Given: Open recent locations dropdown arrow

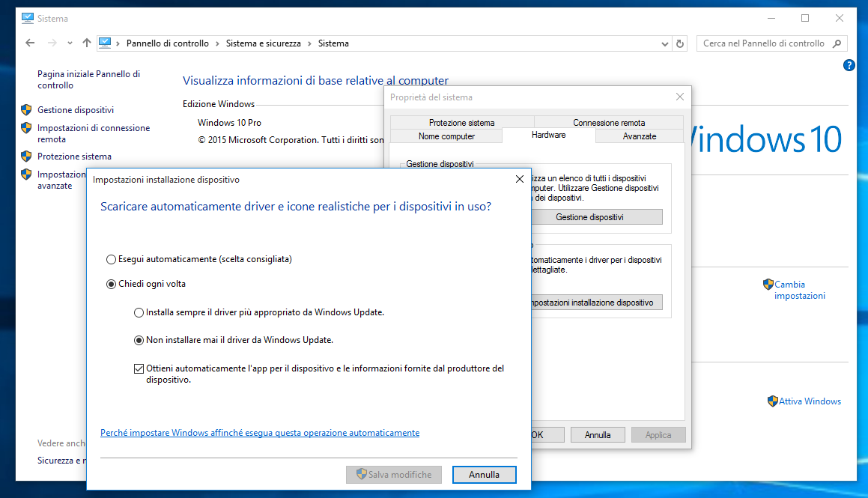Looking at the screenshot, I should pyautogui.click(x=70, y=43).
